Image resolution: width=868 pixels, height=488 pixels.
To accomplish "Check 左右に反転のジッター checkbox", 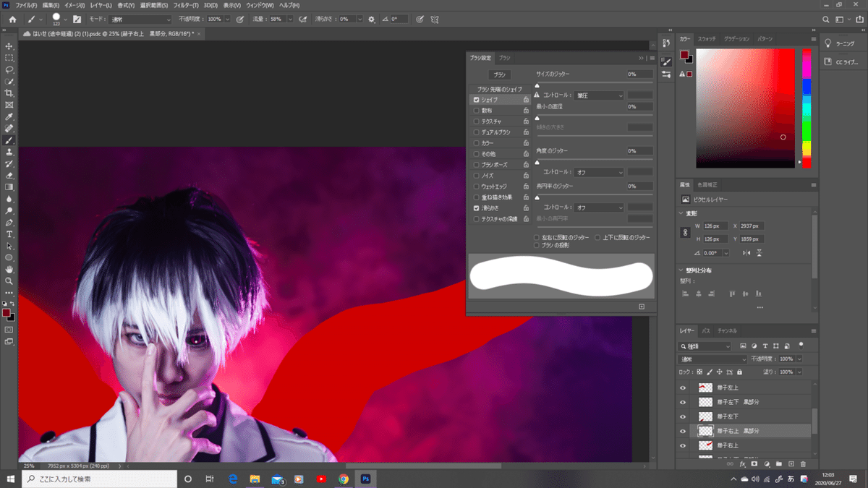I will coord(536,237).
